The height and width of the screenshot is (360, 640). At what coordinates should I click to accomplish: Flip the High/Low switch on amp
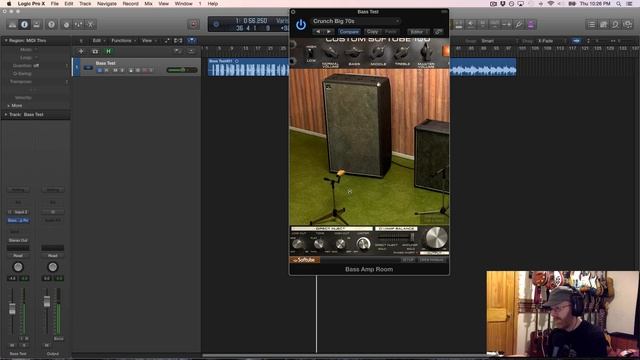click(311, 53)
